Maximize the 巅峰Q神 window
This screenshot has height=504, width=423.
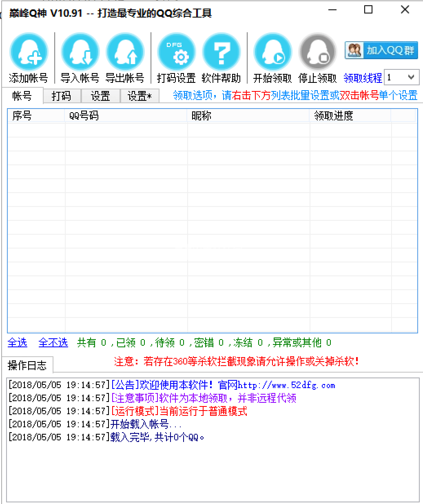pyautogui.click(x=368, y=10)
